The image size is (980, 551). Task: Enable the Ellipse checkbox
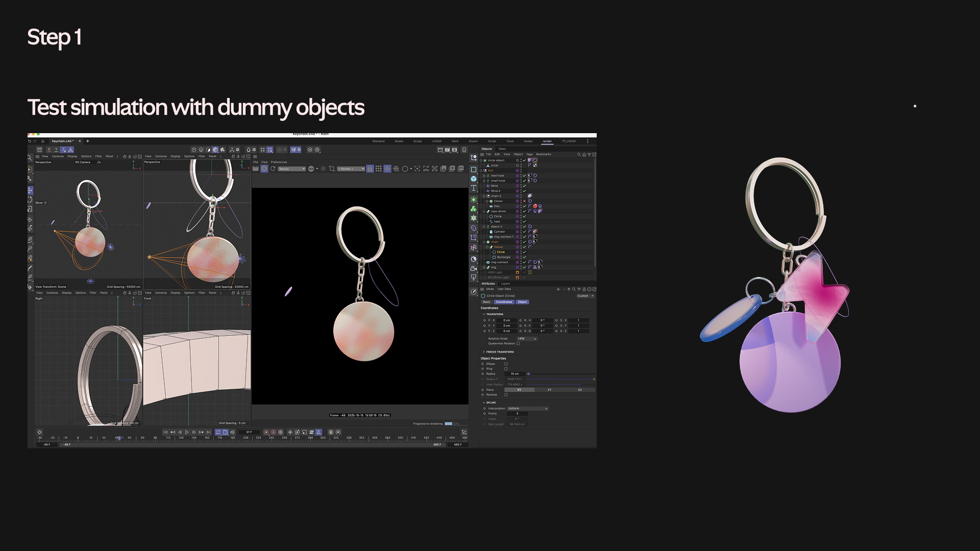(x=506, y=364)
